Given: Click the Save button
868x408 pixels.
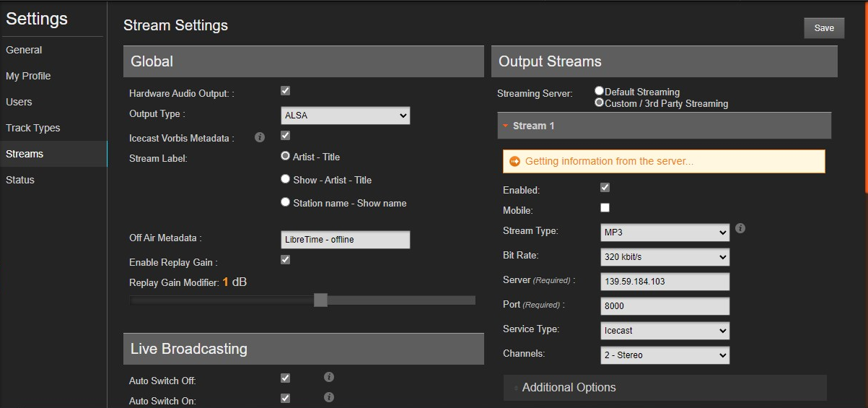Looking at the screenshot, I should pos(824,28).
